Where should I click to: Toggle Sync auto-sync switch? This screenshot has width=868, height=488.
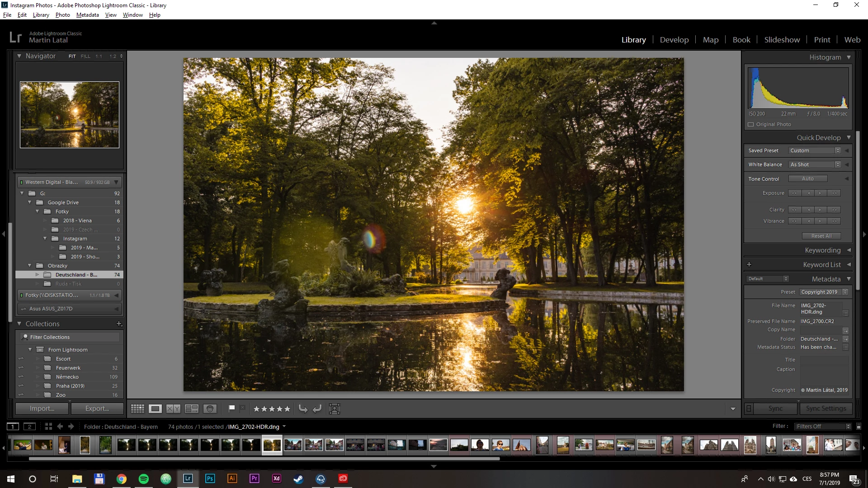(749, 408)
